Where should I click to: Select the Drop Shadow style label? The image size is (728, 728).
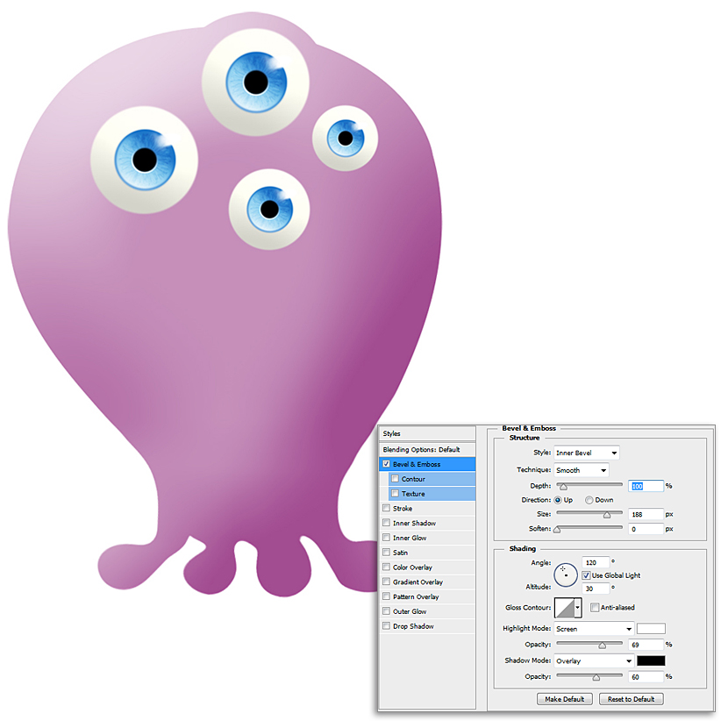(x=413, y=626)
